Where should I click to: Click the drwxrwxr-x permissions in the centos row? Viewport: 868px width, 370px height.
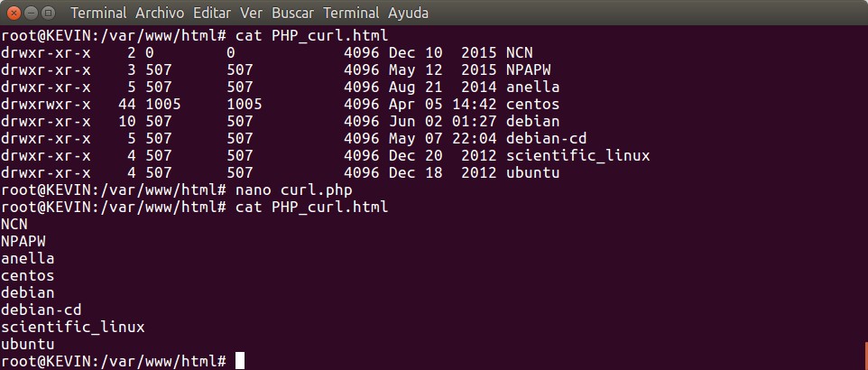pyautogui.click(x=46, y=105)
